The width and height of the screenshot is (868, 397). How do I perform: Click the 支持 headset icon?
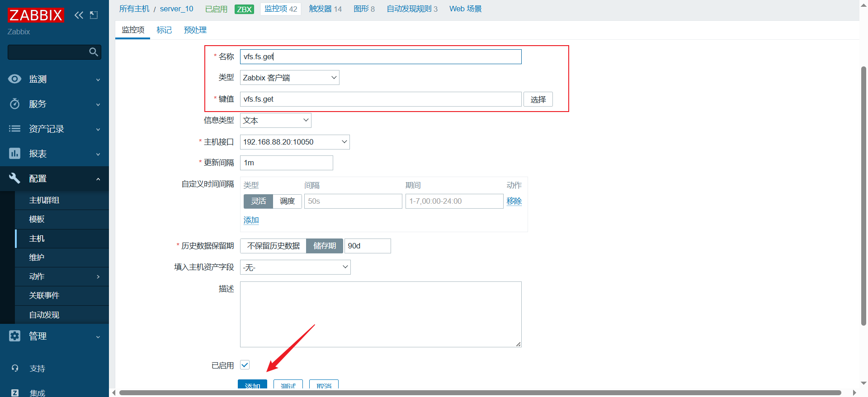click(x=15, y=369)
